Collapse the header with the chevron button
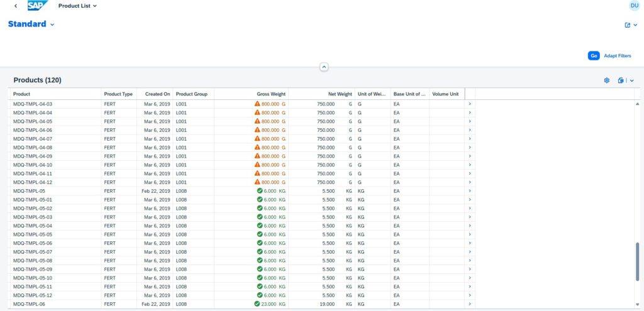This screenshot has height=311, width=644. 324,67
